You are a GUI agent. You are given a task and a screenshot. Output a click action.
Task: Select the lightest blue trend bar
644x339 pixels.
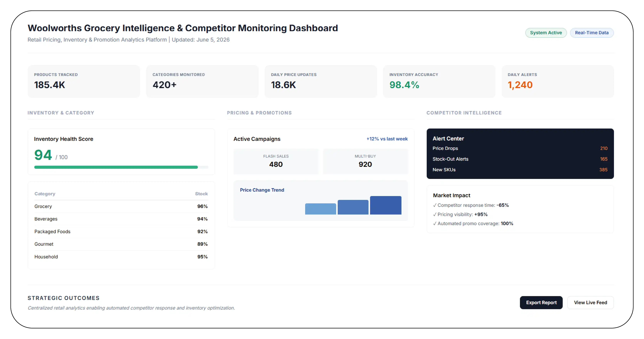coord(321,209)
